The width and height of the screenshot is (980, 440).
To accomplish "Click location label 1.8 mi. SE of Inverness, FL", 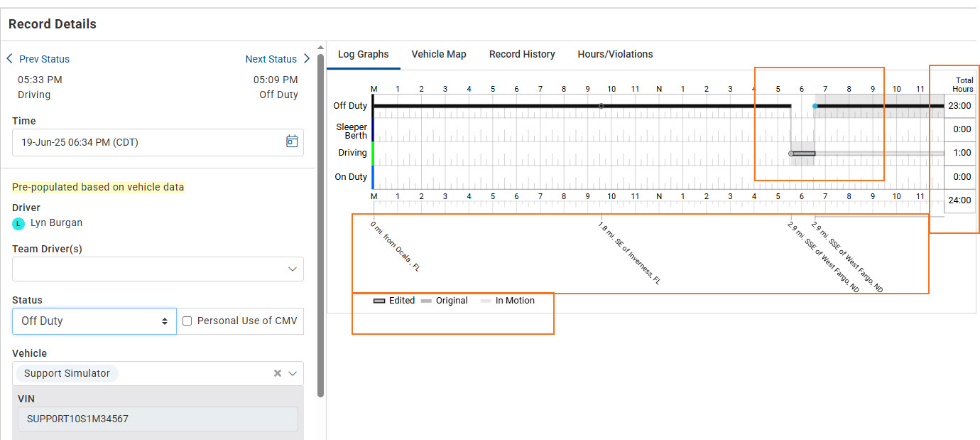I will coord(629,253).
